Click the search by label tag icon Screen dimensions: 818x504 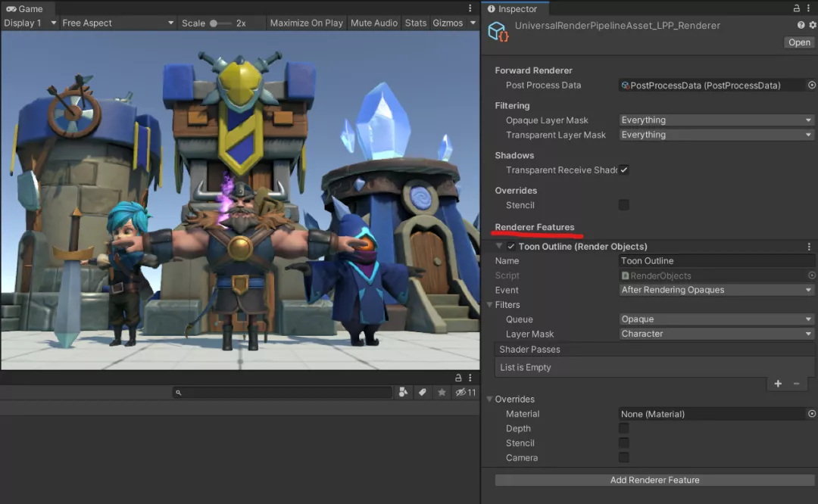click(x=422, y=393)
